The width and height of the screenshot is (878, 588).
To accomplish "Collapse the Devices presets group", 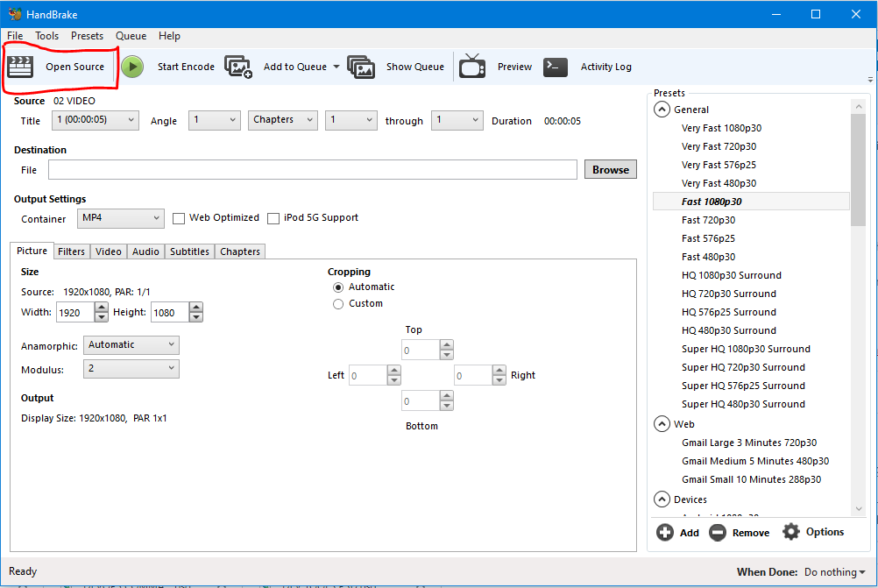I will click(x=662, y=499).
